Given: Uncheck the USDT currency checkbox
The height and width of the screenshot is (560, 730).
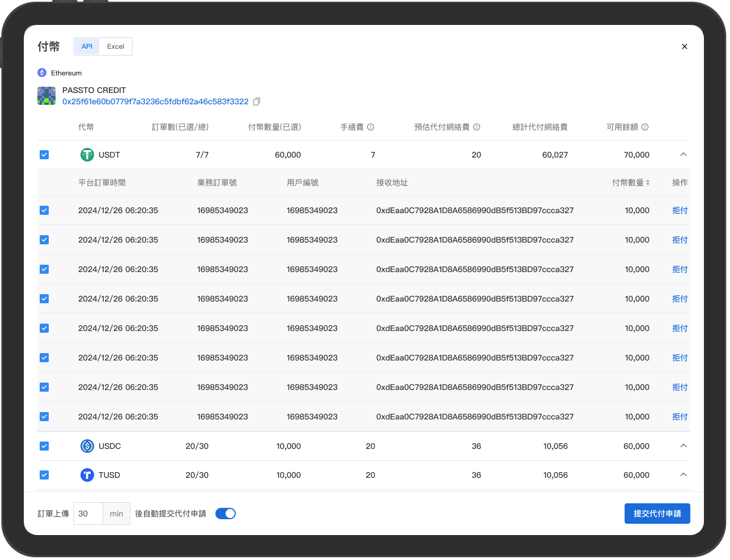Looking at the screenshot, I should (x=44, y=155).
